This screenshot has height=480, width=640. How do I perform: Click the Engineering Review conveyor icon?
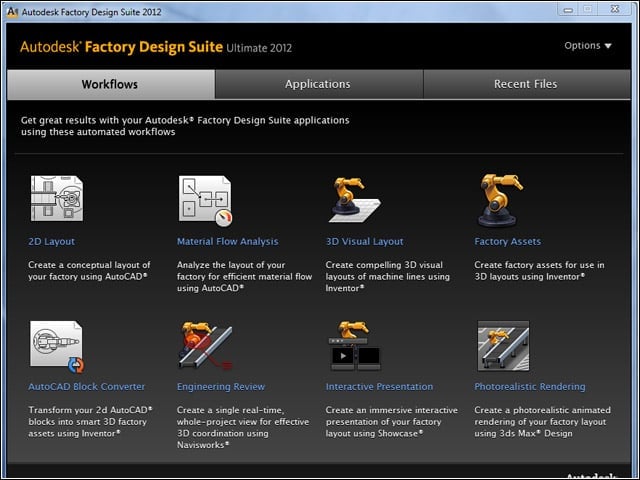pos(205,345)
